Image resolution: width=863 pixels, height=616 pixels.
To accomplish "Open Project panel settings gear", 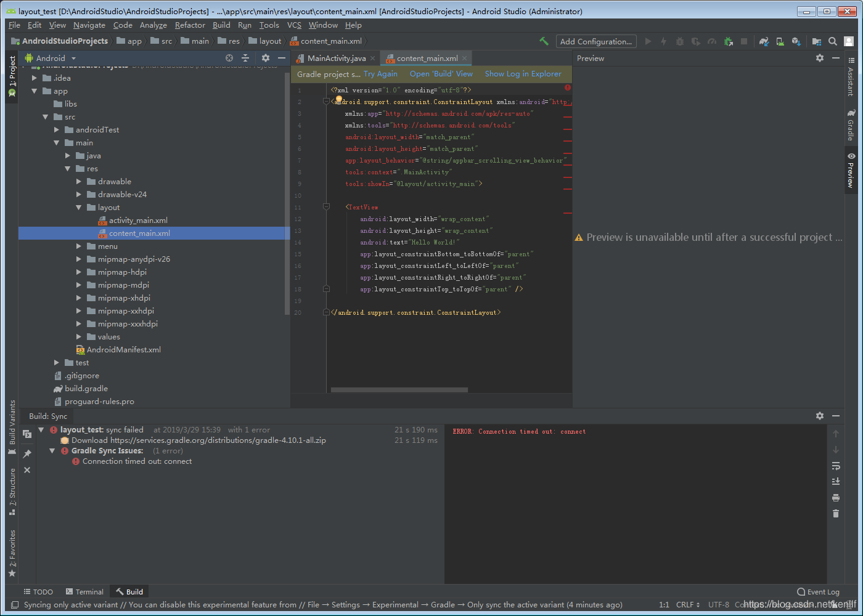I will pos(266,58).
